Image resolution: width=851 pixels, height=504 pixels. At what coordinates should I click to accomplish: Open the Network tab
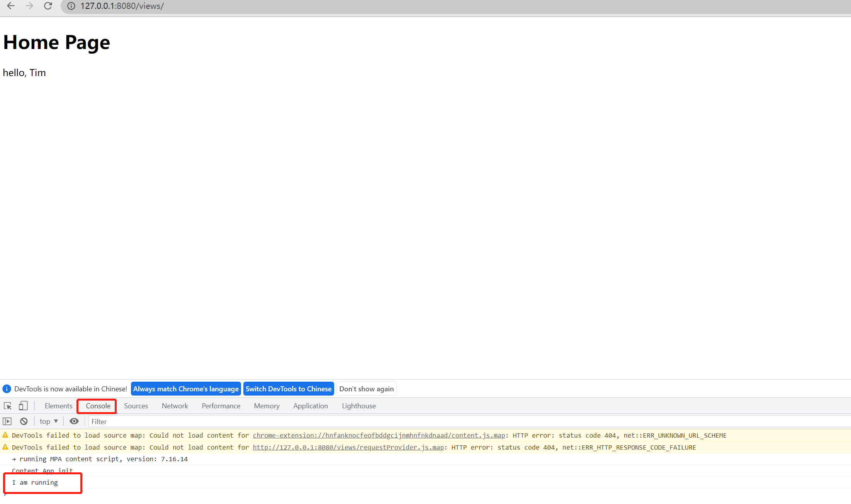coord(175,406)
